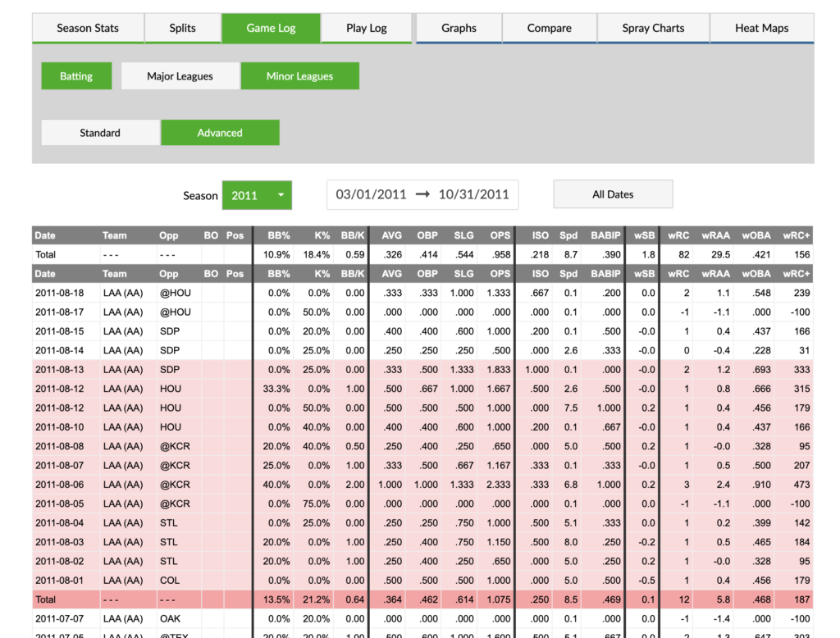
Task: Sort the table by OPS column
Action: point(500,235)
